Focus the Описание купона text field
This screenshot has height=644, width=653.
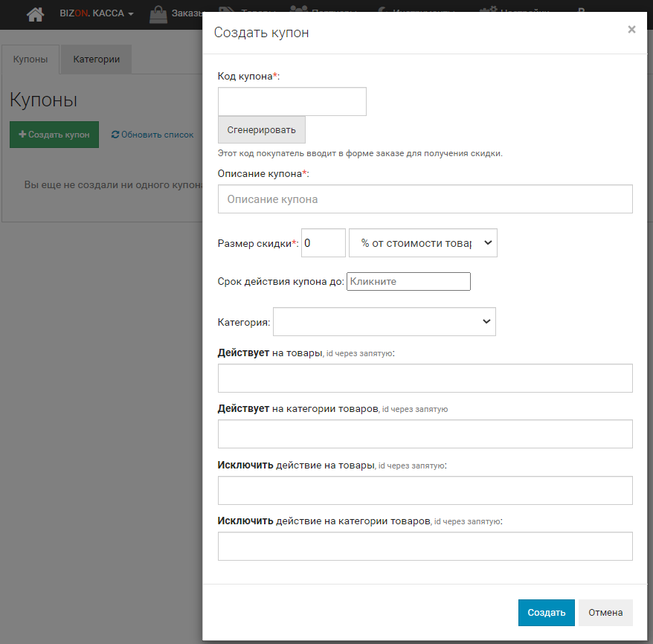pos(425,199)
